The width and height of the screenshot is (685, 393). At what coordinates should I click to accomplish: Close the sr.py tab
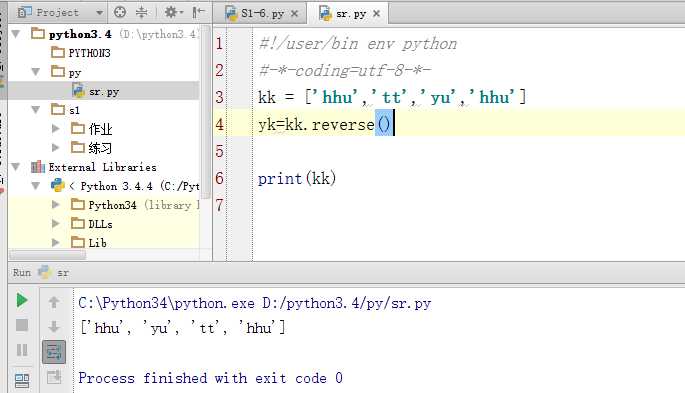377,14
